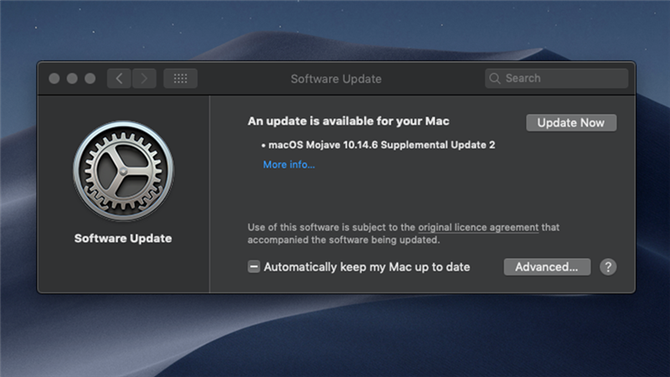Click the 'Software Update' label below the gear
Image resolution: width=670 pixels, height=377 pixels.
pyautogui.click(x=123, y=239)
